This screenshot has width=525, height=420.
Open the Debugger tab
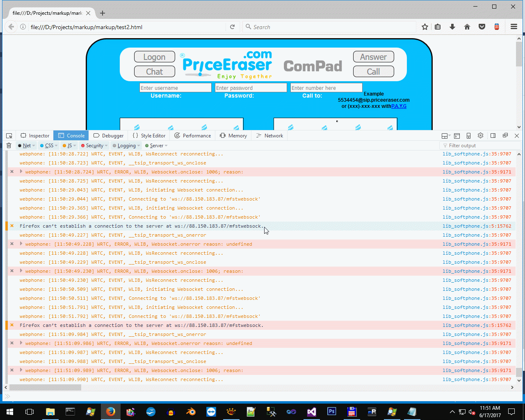108,136
